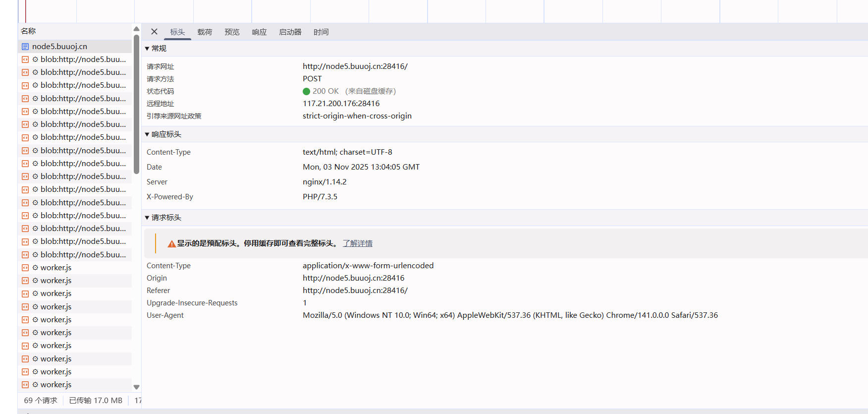868x414 pixels.
Task: Collapse the 请求标头 section
Action: coord(147,218)
